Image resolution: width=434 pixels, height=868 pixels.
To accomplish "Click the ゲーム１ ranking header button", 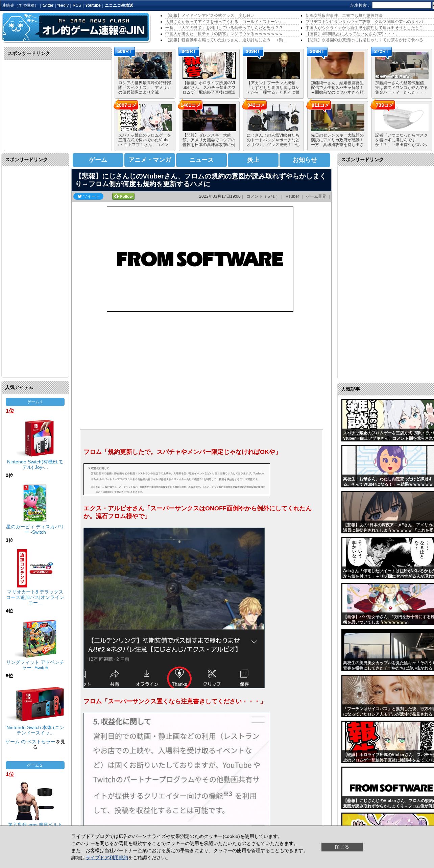I will click(x=35, y=402).
